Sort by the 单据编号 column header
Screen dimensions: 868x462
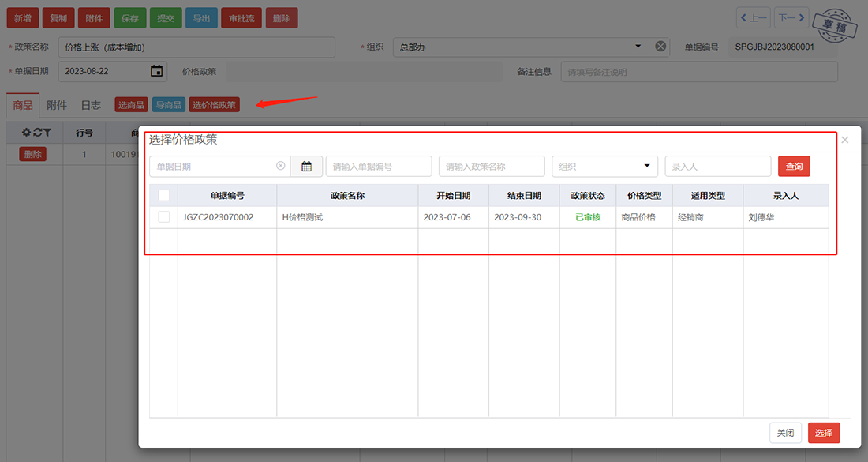pos(227,196)
